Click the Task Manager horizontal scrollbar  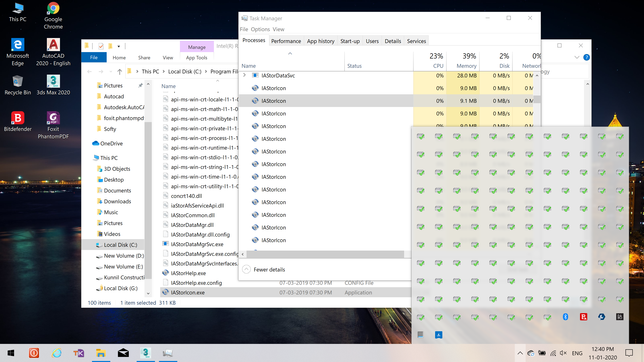coord(325,254)
